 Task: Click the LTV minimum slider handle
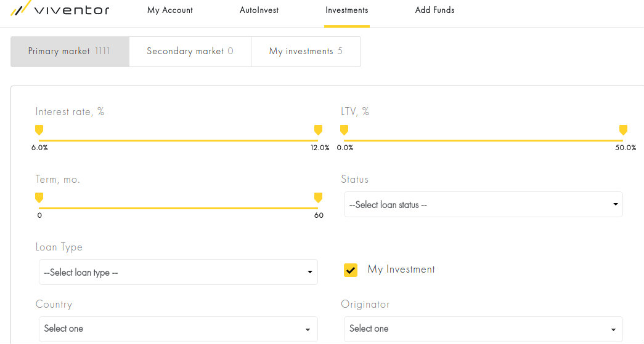[x=344, y=130]
